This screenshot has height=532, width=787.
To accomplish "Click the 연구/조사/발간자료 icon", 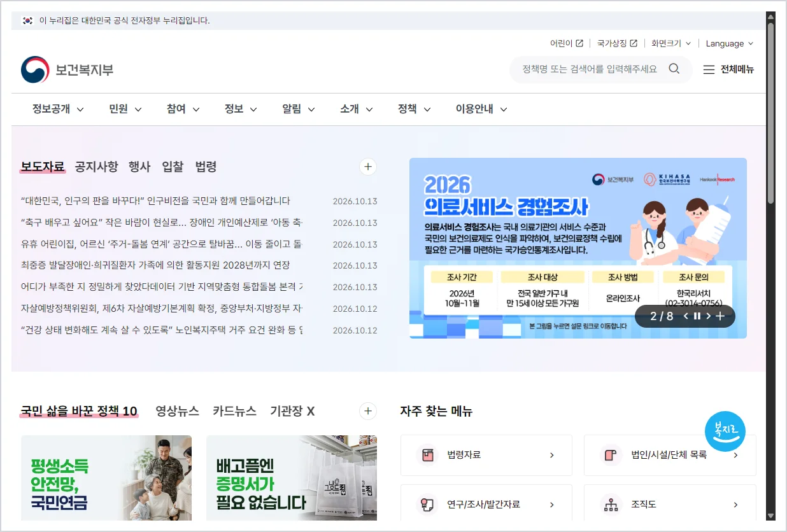I will (427, 505).
